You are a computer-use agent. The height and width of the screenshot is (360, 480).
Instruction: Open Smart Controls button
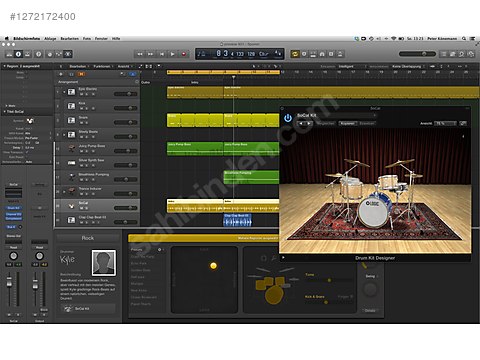tap(50, 54)
